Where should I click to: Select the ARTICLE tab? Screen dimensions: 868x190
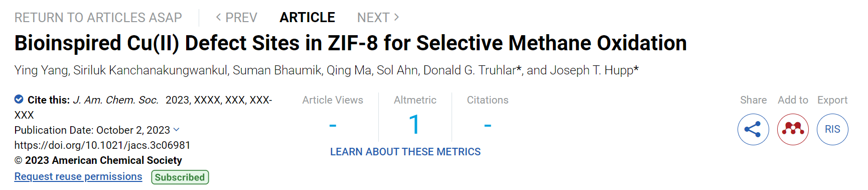(x=307, y=18)
